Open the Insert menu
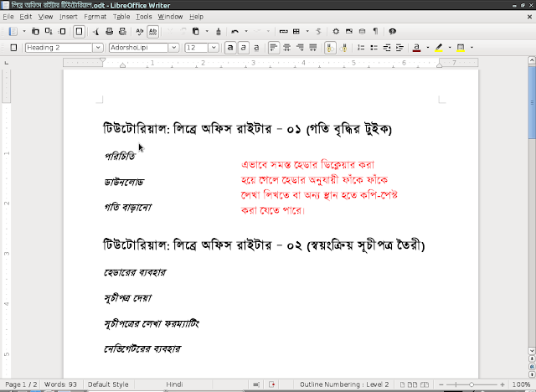Screen dimensions: 536x392 point(69,17)
